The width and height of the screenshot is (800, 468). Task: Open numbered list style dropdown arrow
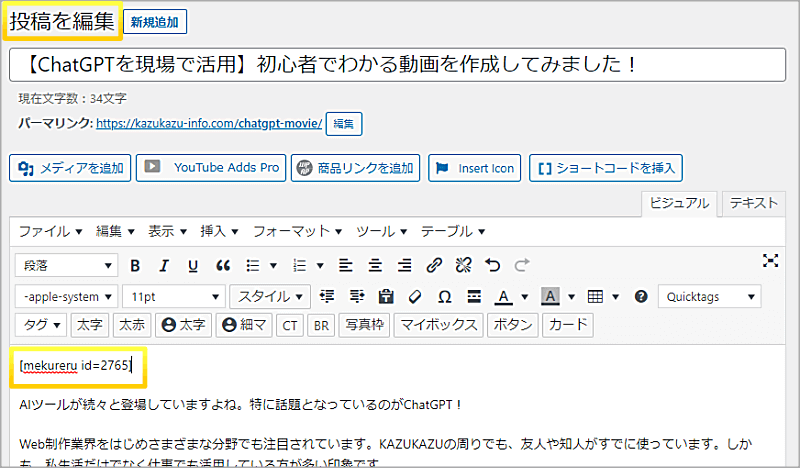coord(320,265)
